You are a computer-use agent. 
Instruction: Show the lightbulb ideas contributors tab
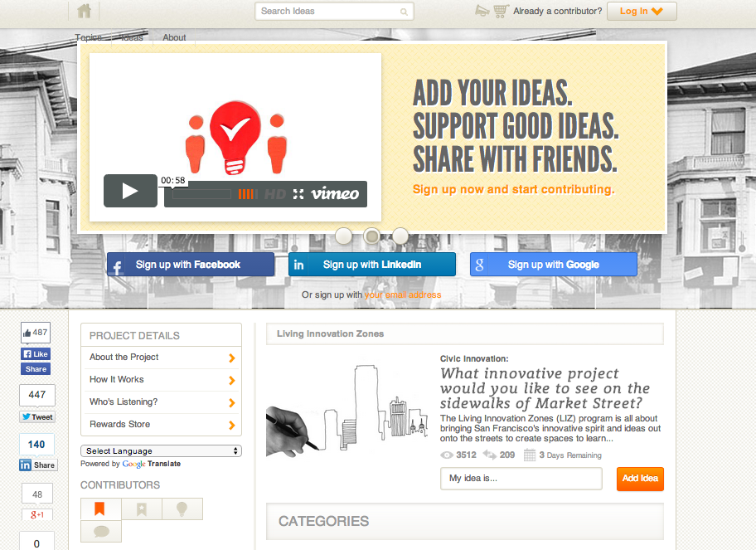(182, 509)
